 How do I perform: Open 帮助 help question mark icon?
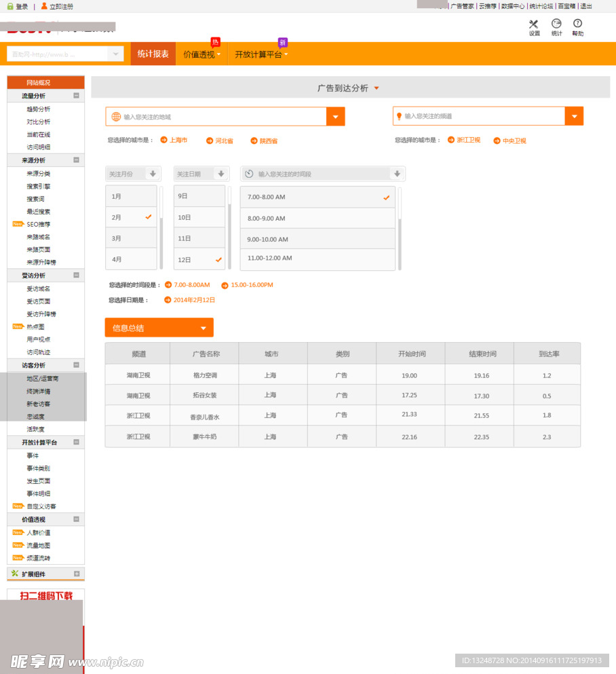pyautogui.click(x=577, y=24)
